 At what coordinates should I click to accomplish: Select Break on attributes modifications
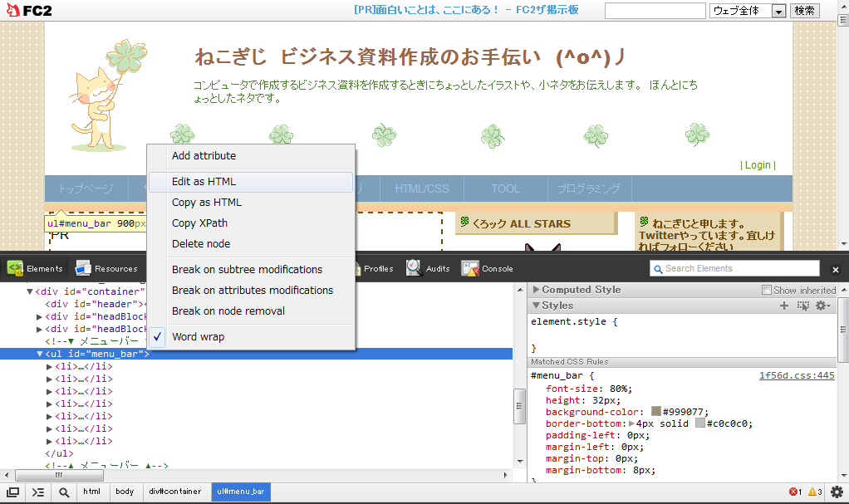point(251,290)
